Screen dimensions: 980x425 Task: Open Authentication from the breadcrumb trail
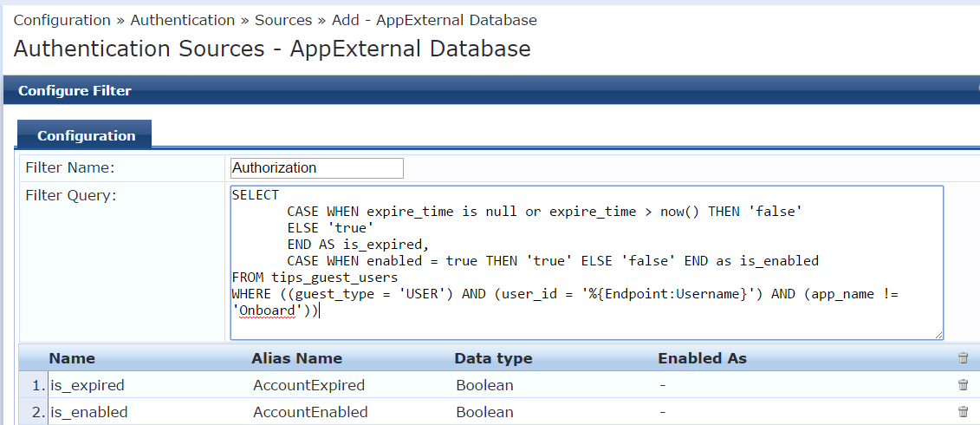point(183,20)
